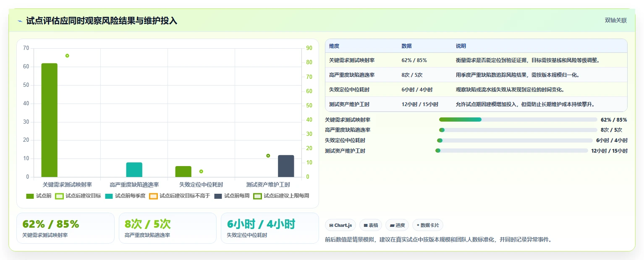Image resolution: width=644 pixels, height=260 pixels.
Task: Click the dark 测试资产维护工时 bar
Action: point(286,166)
